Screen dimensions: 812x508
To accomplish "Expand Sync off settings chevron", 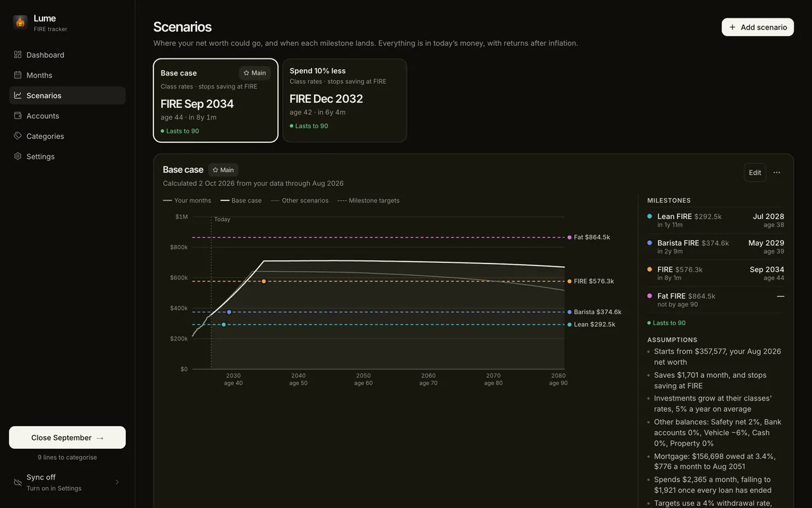I will pyautogui.click(x=117, y=482).
